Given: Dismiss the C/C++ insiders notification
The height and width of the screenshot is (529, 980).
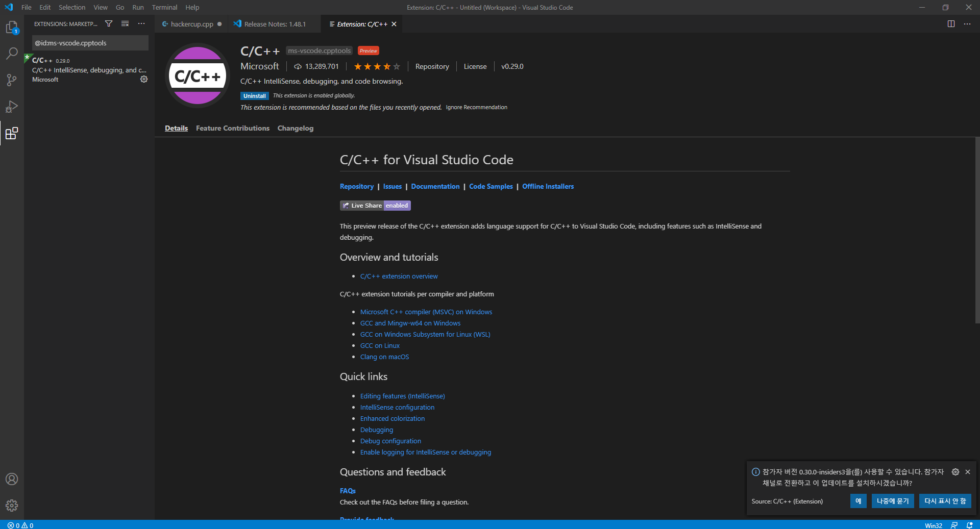Looking at the screenshot, I should 968,472.
